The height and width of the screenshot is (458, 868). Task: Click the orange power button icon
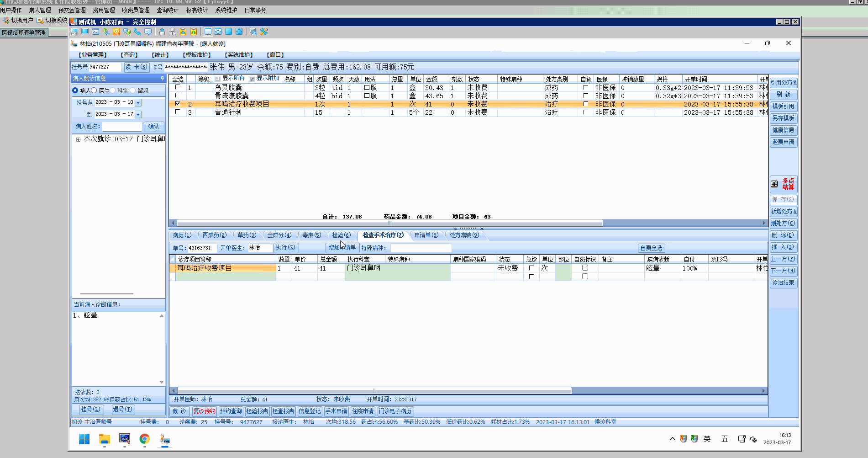click(x=116, y=32)
